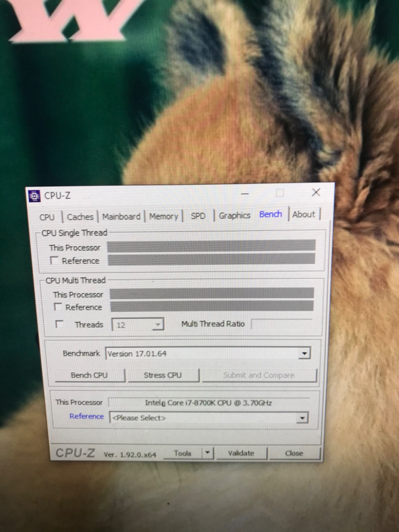The height and width of the screenshot is (532, 399).
Task: Click the Submit and Compare button
Action: (259, 375)
